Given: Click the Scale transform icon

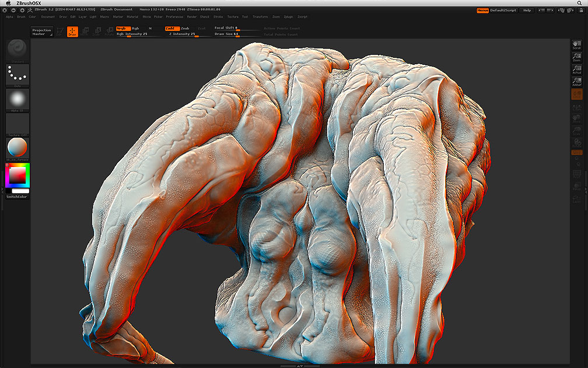Looking at the screenshot, I should (97, 32).
